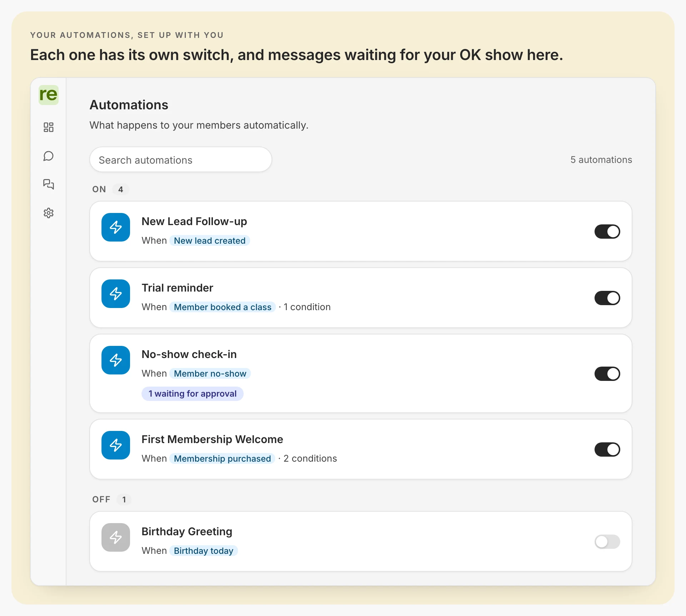Screen dimensions: 686x616
Task: Click the gray Birthday Greeting lightning icon
Action: pos(116,537)
